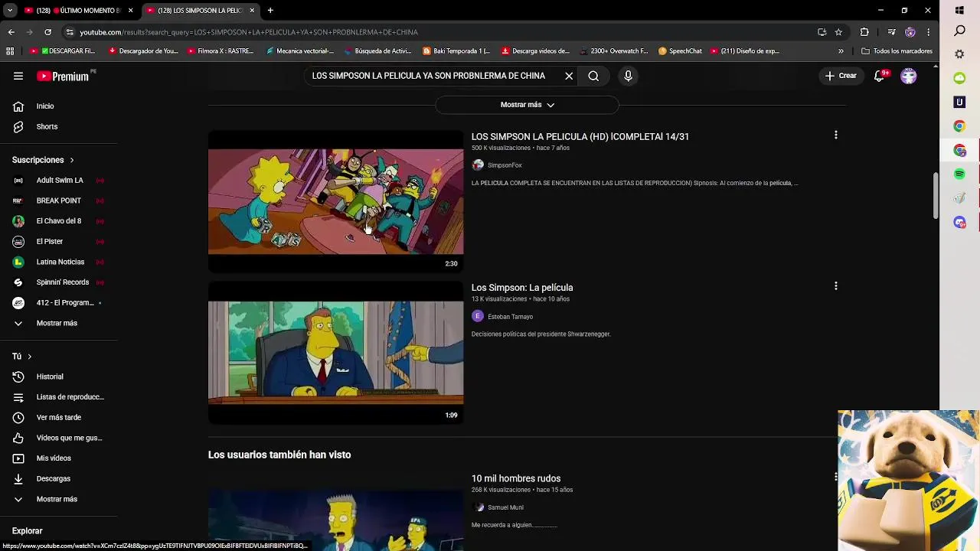Open the BREAK POINT subscription
The image size is (980, 551).
pyautogui.click(x=58, y=201)
